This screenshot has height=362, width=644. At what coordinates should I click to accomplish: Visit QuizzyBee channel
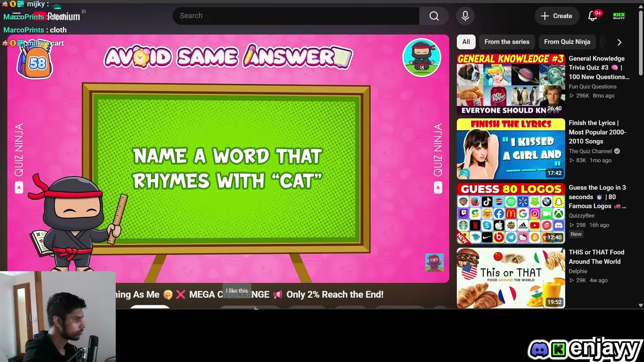click(x=582, y=216)
